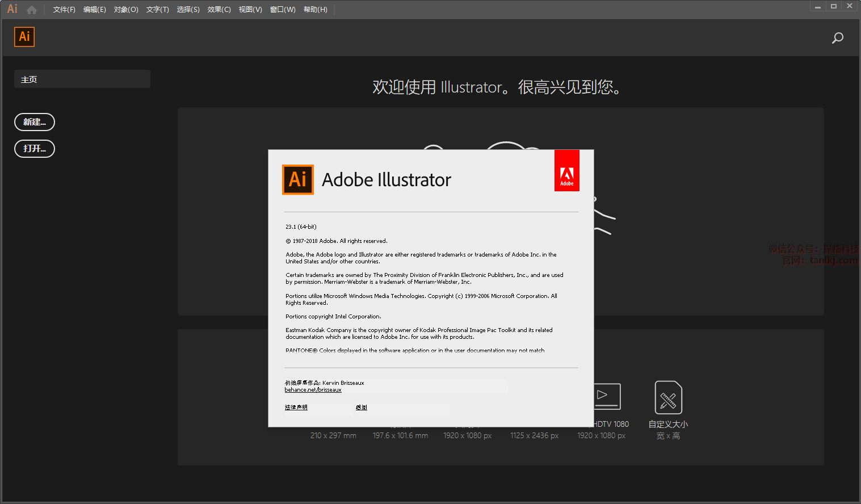The image size is (861, 504).
Task: Open the 帮助(H) menu
Action: 316,10
